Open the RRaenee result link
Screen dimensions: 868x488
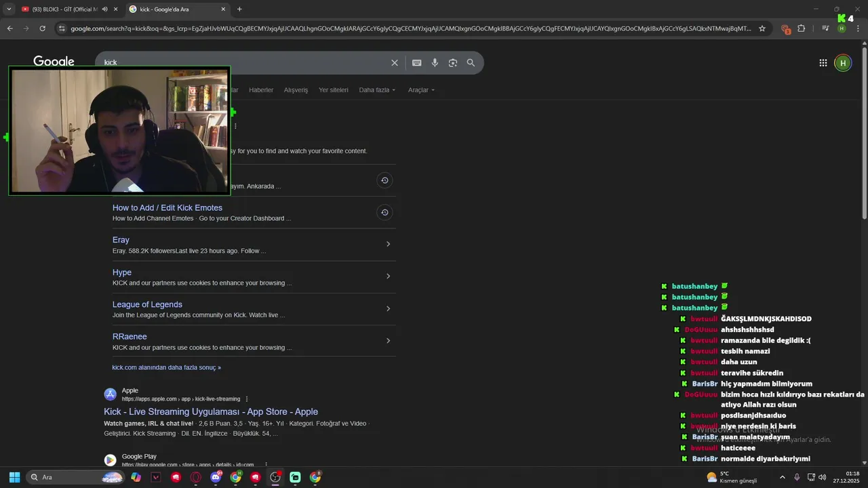click(130, 337)
